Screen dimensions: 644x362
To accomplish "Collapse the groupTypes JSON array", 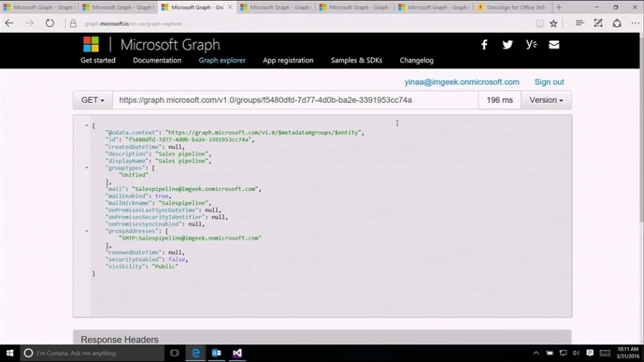I will pyautogui.click(x=87, y=168).
